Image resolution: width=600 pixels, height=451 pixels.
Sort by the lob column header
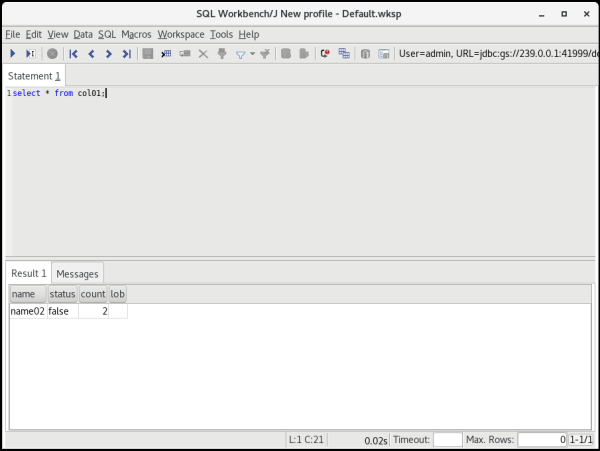[117, 294]
